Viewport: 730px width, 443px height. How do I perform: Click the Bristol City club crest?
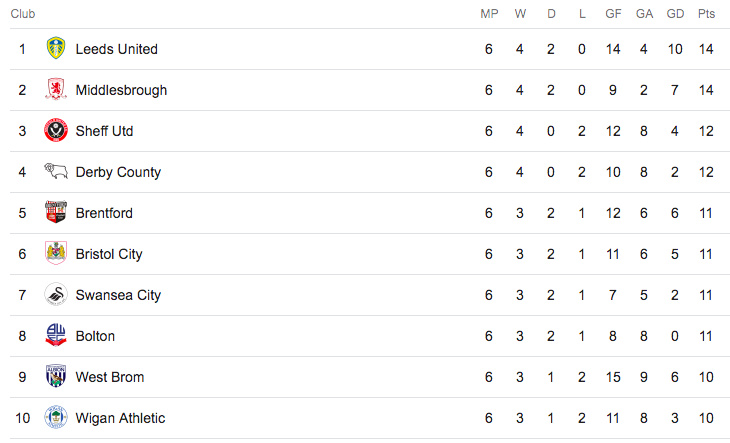(x=56, y=253)
